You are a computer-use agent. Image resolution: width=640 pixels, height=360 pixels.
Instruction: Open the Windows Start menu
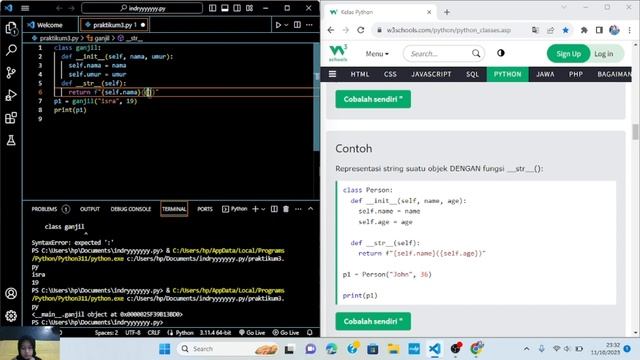click(164, 349)
